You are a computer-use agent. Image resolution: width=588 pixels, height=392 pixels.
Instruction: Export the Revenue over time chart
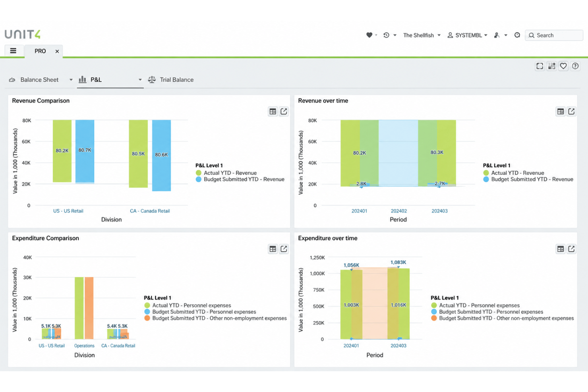click(571, 112)
